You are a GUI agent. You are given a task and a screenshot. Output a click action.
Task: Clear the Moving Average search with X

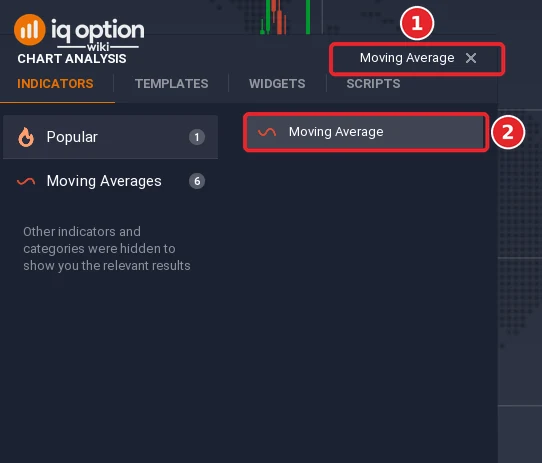(x=471, y=58)
